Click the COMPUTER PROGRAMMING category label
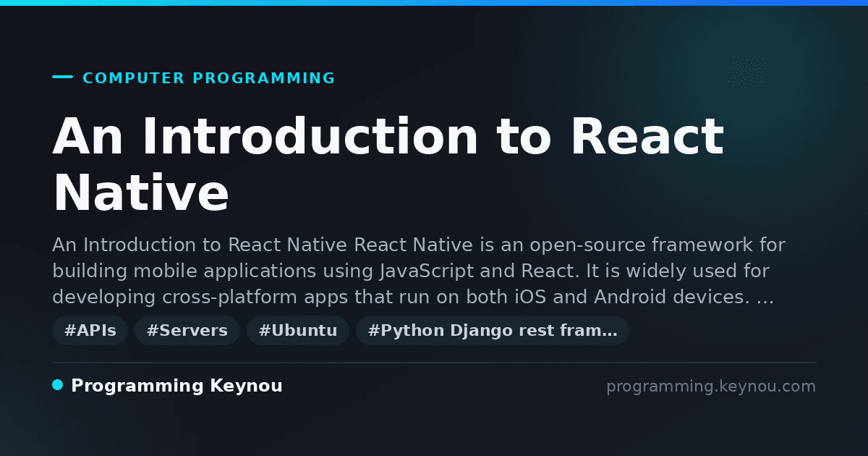The image size is (868, 456). coord(209,78)
